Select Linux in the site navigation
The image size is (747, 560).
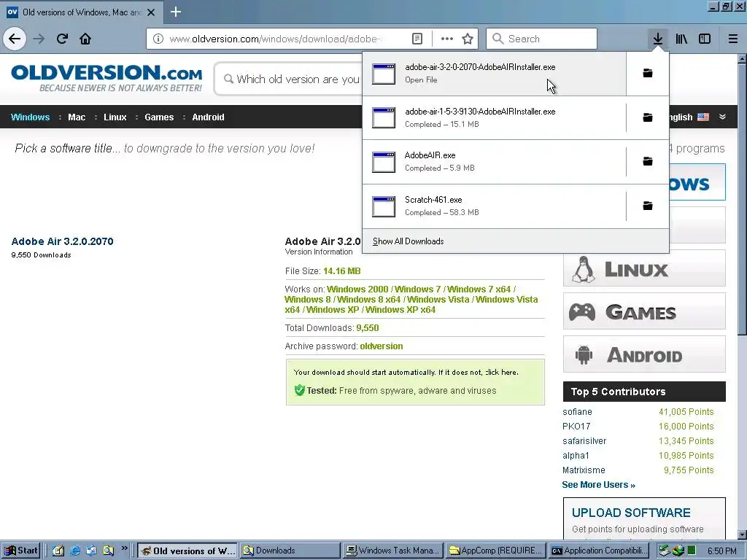coord(115,117)
